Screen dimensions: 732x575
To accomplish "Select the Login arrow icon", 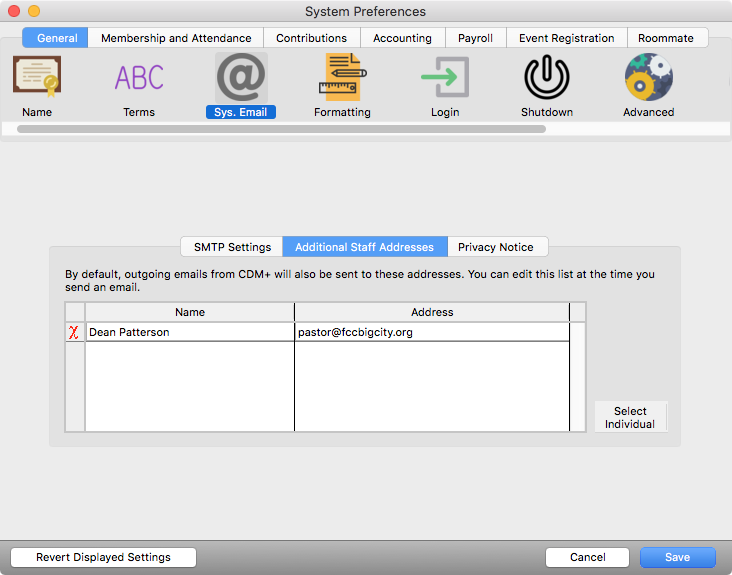I will [x=445, y=78].
